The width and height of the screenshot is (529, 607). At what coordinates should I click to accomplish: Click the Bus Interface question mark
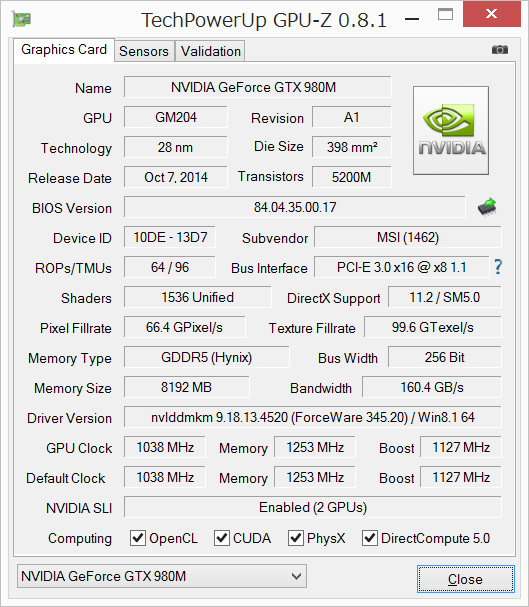click(498, 267)
